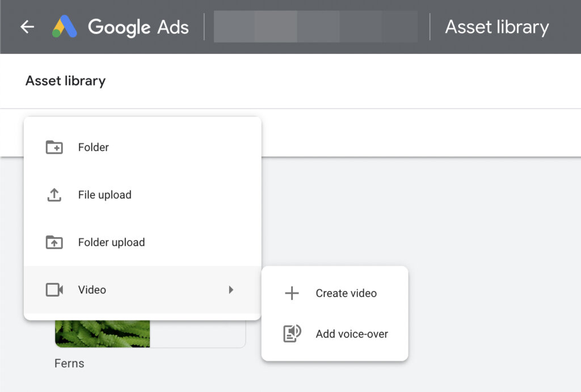The width and height of the screenshot is (581, 392).
Task: Click the Add voice-over speaker icon
Action: [x=292, y=334]
